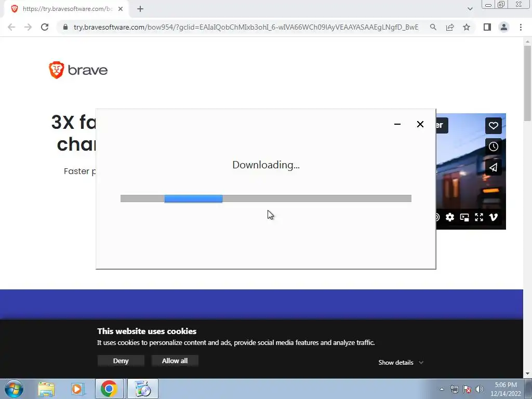Open the installer taskbar item

coord(143,389)
